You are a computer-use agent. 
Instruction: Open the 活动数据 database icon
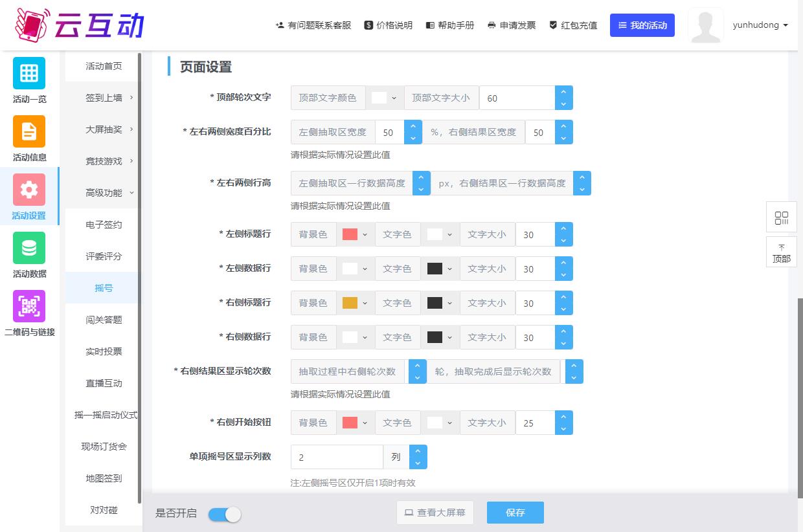[29, 248]
